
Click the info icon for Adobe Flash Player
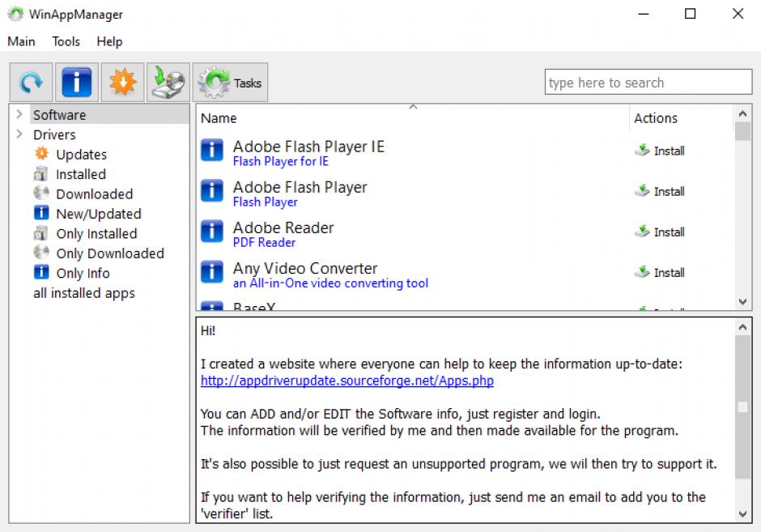coord(212,190)
